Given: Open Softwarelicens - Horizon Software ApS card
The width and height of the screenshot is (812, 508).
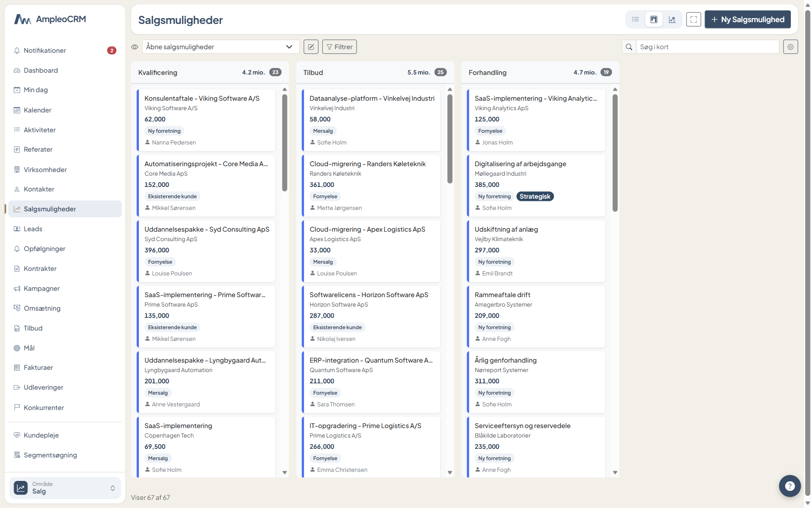Looking at the screenshot, I should (371, 317).
